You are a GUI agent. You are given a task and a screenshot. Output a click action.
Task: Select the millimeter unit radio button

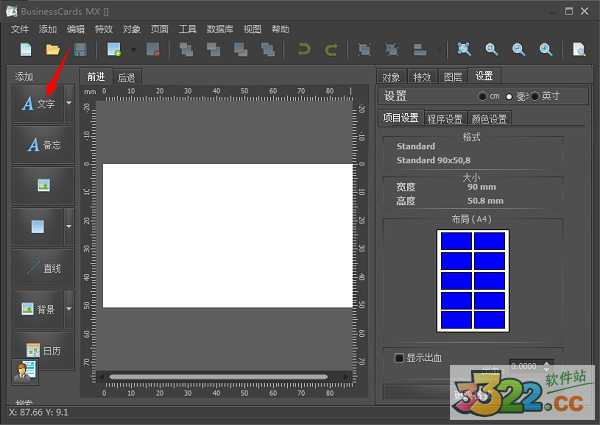[x=509, y=96]
